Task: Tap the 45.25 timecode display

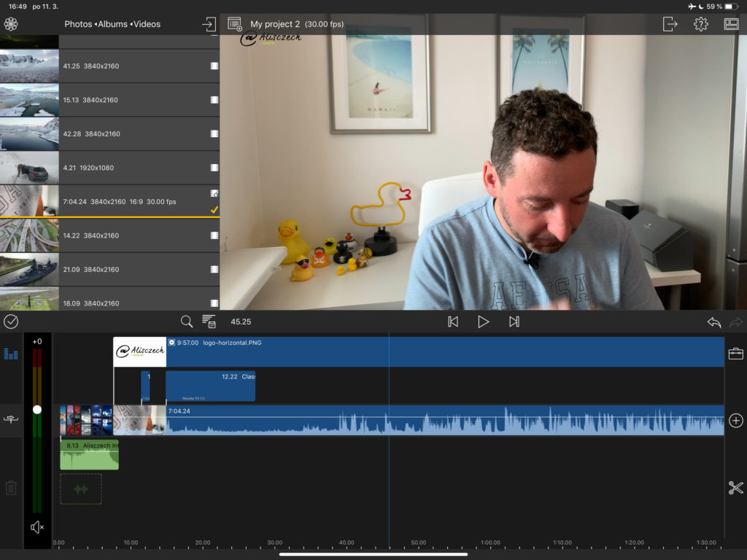Action: (x=241, y=322)
